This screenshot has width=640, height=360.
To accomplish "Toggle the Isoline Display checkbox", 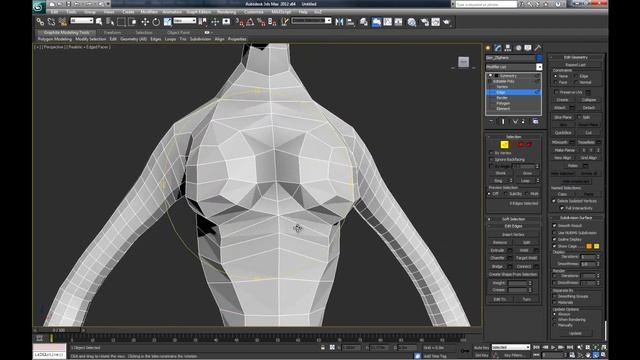I will pos(554,239).
